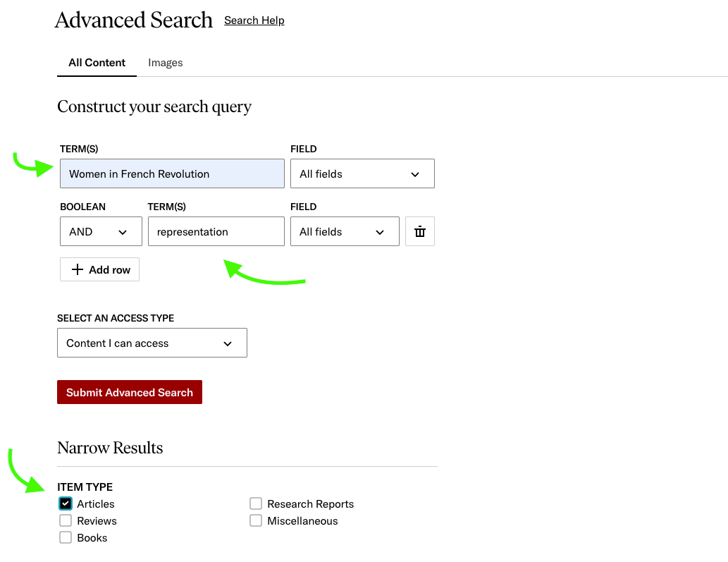Viewport: 728px width, 562px height.
Task: Click the plus Add row button
Action: pos(99,269)
